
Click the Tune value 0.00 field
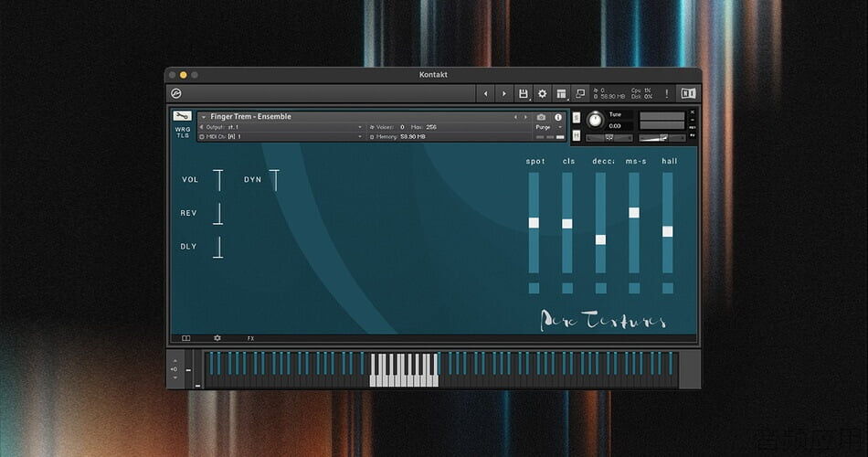point(616,126)
